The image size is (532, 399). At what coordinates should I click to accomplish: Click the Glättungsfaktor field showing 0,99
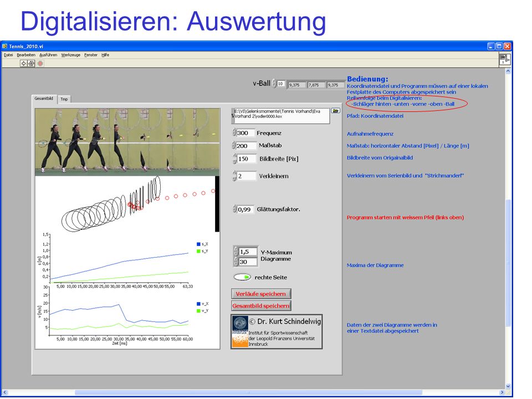coord(245,209)
